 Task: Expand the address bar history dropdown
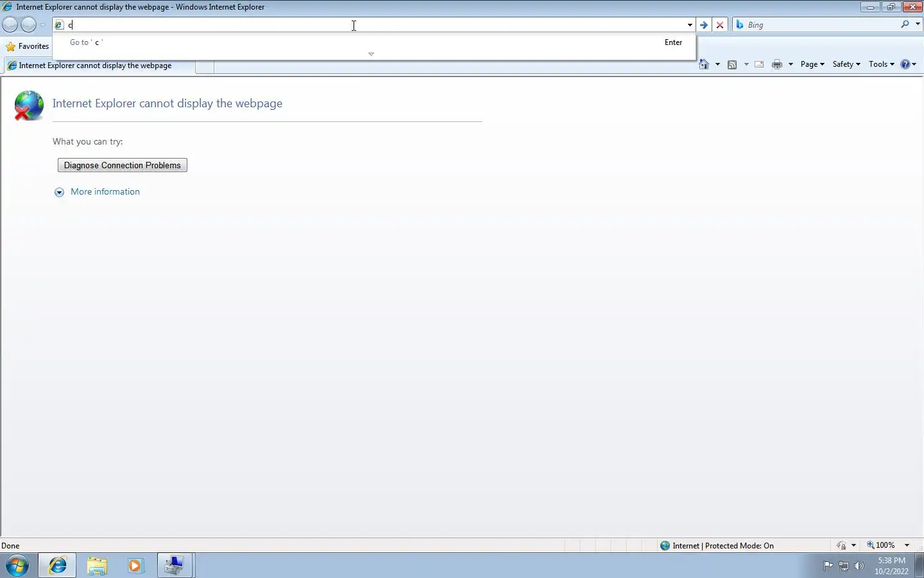[690, 25]
